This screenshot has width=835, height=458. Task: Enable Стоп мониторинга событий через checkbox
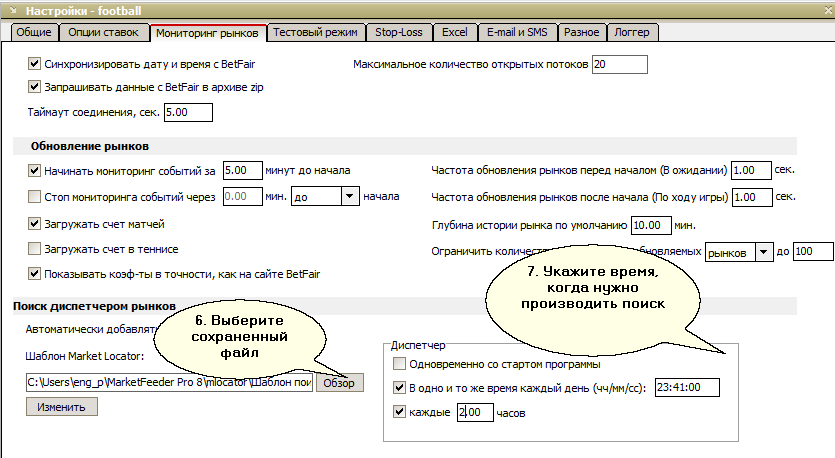(x=34, y=197)
